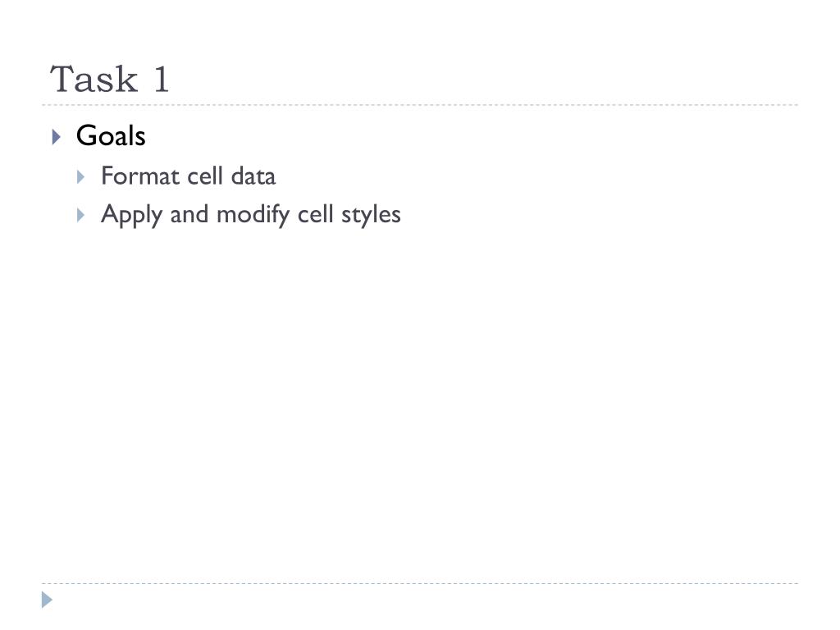Click the word Apply in second sub-bullet

coord(132,216)
